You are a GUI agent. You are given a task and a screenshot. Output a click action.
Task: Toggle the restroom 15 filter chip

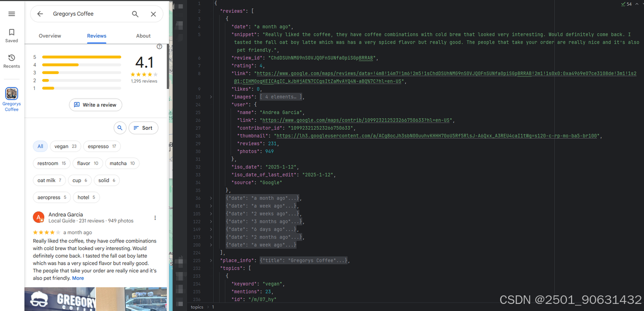[x=52, y=163]
